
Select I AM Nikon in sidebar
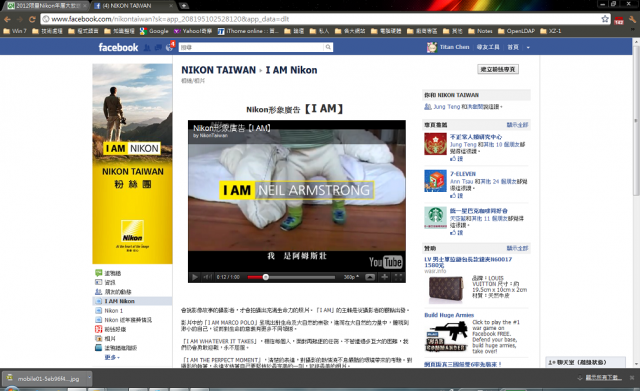(x=132, y=301)
